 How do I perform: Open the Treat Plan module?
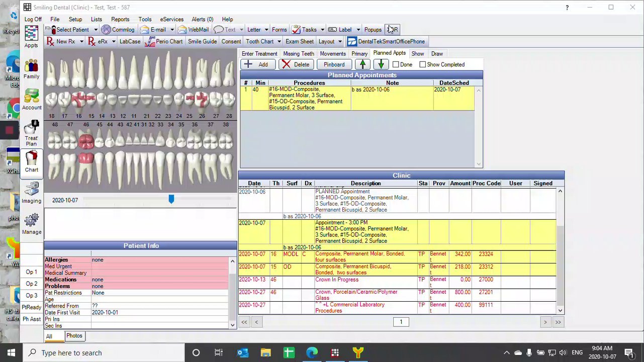31,133
